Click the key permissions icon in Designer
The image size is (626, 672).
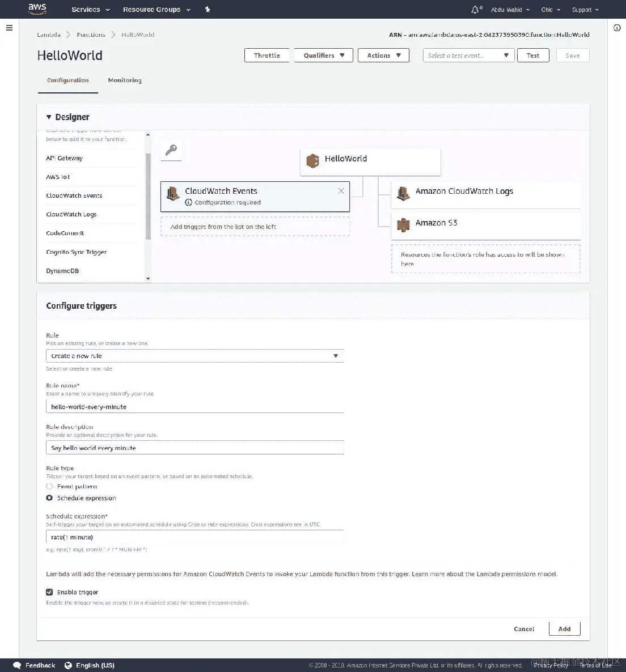(x=171, y=150)
